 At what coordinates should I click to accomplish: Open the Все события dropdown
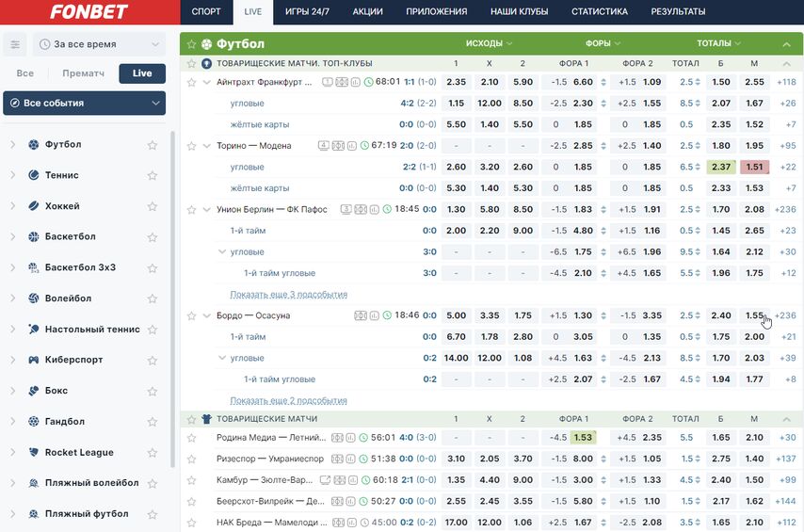point(84,104)
